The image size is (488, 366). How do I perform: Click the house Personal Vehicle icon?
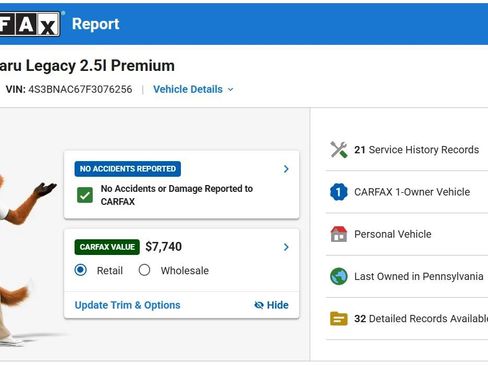(x=339, y=234)
